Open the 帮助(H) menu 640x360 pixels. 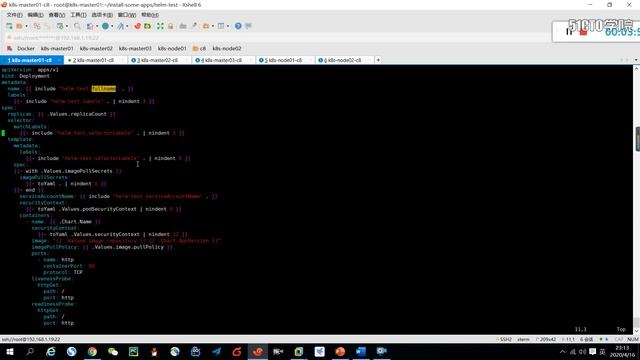pyautogui.click(x=150, y=15)
